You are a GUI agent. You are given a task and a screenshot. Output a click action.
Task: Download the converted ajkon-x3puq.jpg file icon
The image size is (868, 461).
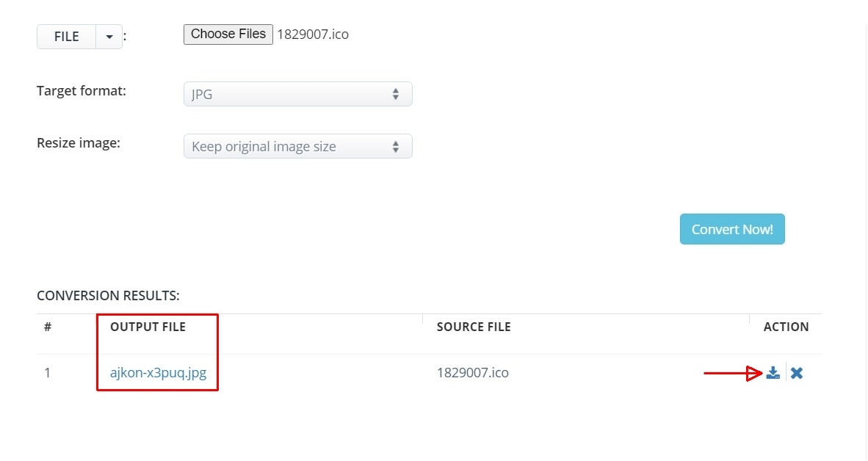pos(773,373)
